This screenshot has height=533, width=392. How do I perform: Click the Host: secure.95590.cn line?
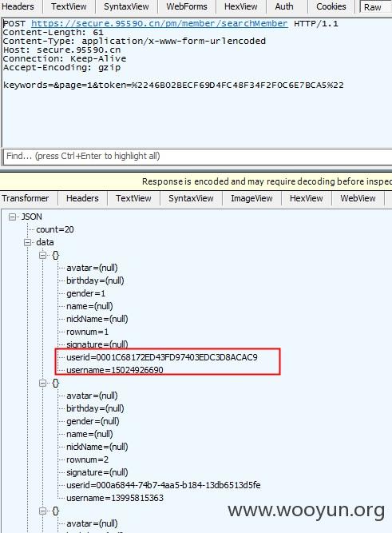coord(61,50)
